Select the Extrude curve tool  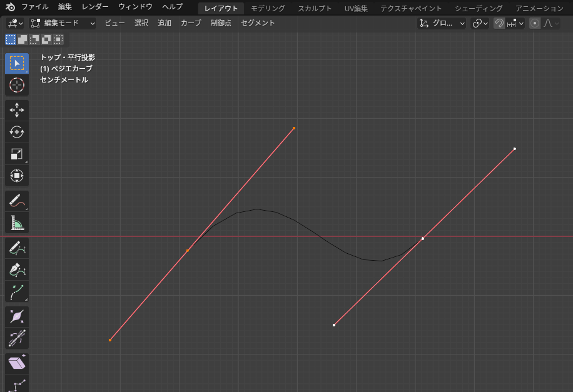click(x=17, y=291)
